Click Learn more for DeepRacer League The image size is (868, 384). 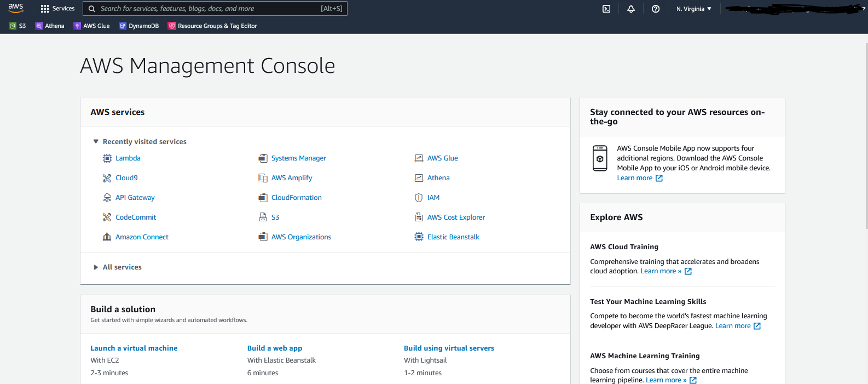(733, 326)
